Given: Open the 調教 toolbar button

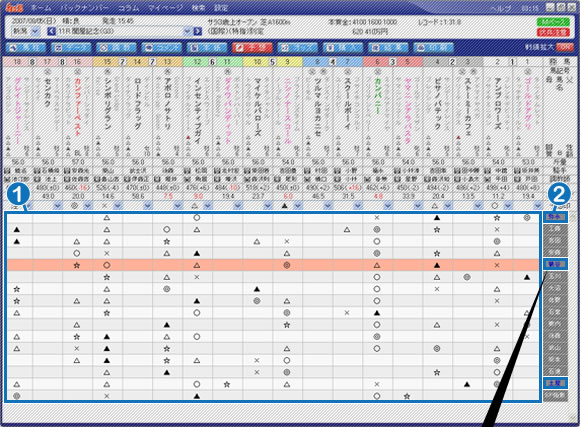Looking at the screenshot, I should coord(116,47).
